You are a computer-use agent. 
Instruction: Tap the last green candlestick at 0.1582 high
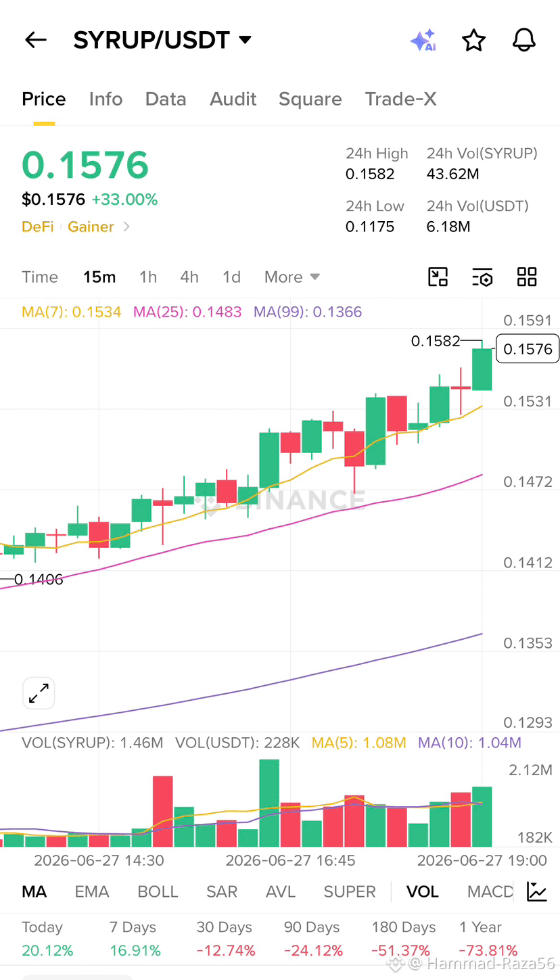point(482,369)
